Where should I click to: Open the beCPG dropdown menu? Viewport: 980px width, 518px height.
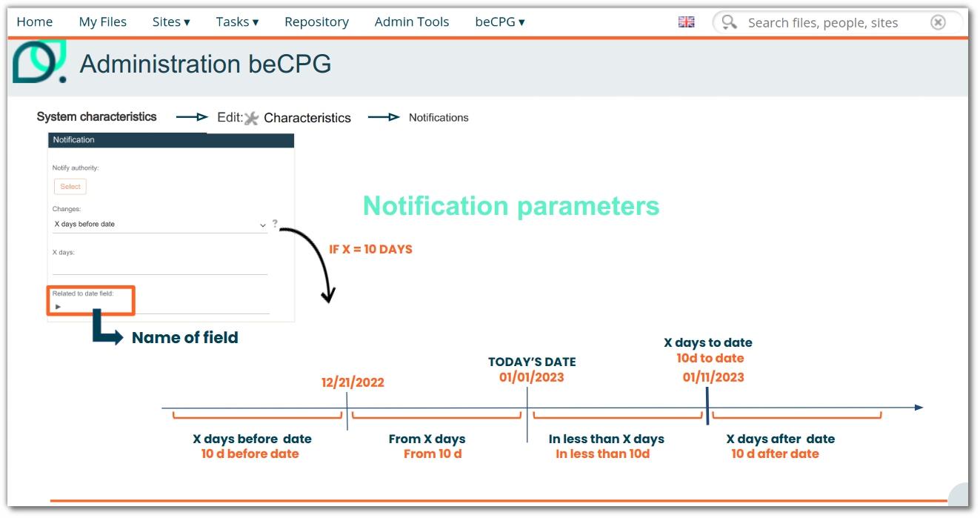[500, 22]
